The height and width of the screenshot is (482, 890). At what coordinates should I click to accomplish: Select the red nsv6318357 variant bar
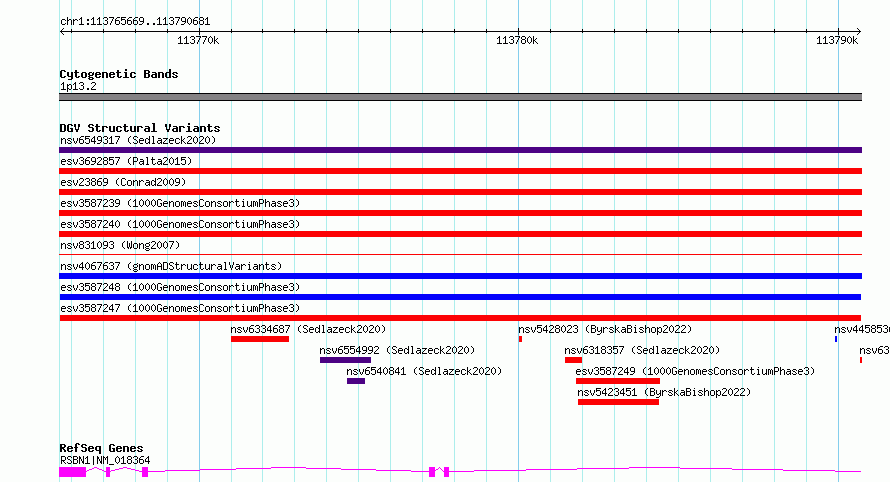(573, 360)
